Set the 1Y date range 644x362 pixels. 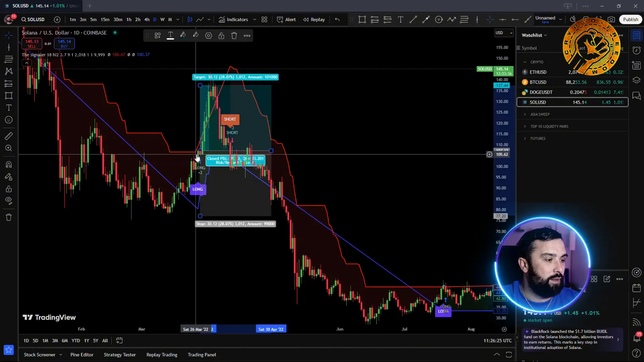[87, 341]
